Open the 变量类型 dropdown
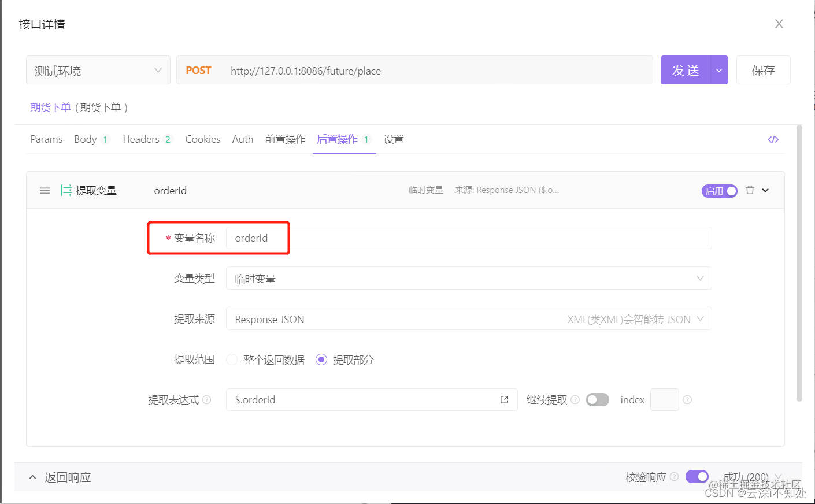The image size is (815, 504). [x=468, y=279]
